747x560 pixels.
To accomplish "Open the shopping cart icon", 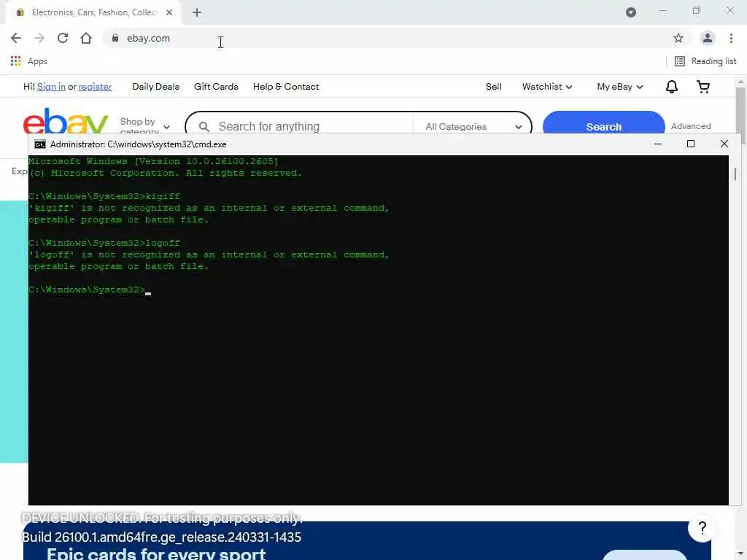I will pos(703,87).
